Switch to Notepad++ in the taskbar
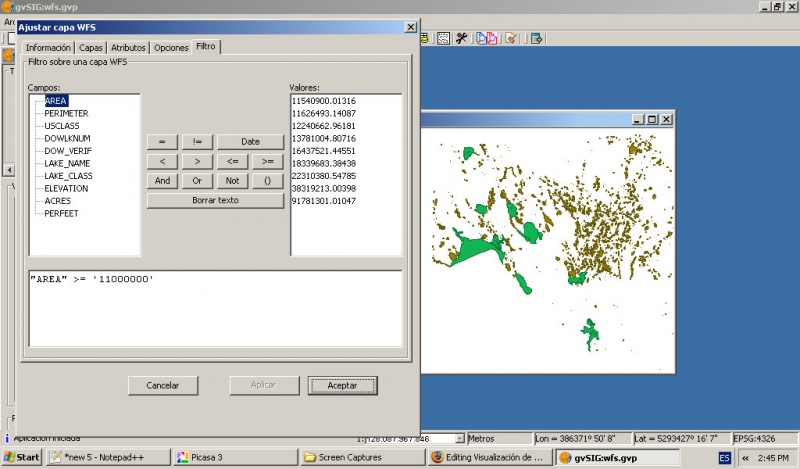Viewport: 800px width, 469px height. click(107, 457)
